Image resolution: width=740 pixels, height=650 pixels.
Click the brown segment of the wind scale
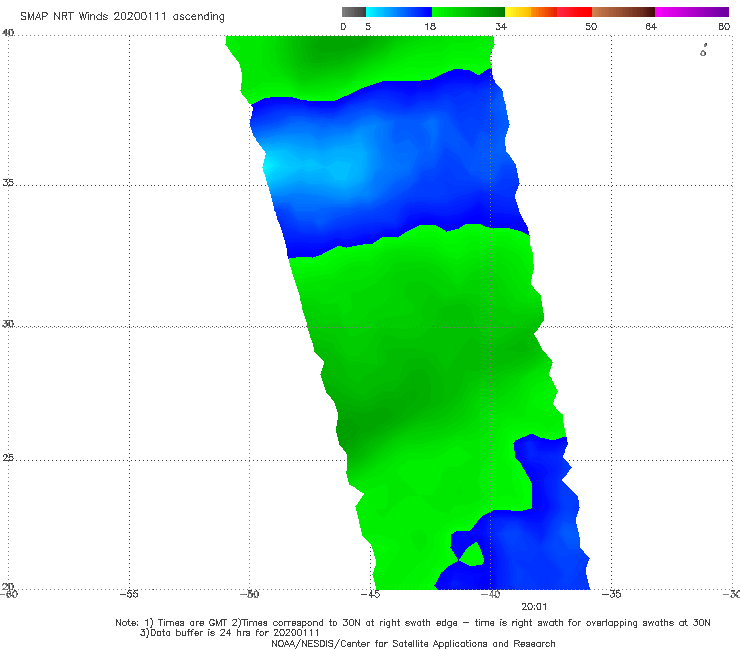pyautogui.click(x=623, y=12)
